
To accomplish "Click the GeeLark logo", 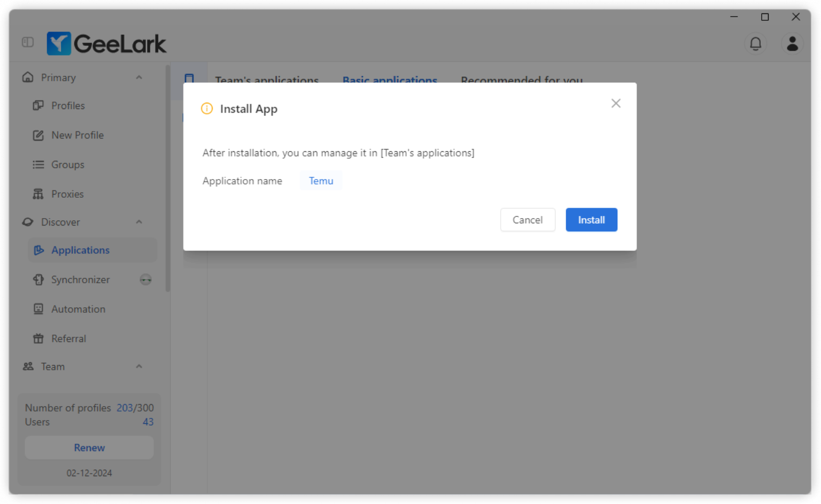I will click(x=106, y=43).
